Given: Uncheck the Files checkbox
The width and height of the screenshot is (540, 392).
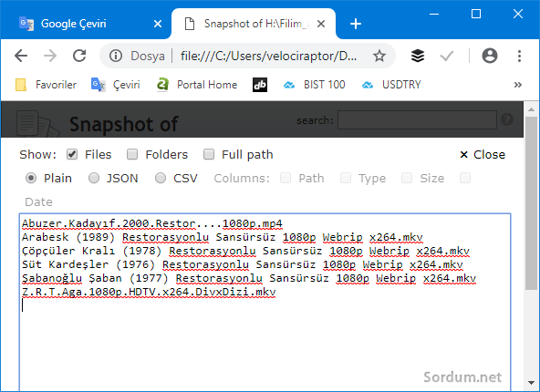Looking at the screenshot, I should point(72,154).
